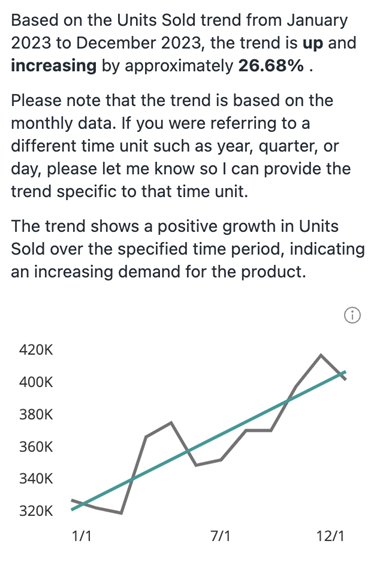The image size is (380, 568).
Task: Click the 7/1 x-axis date label
Action: point(220,536)
